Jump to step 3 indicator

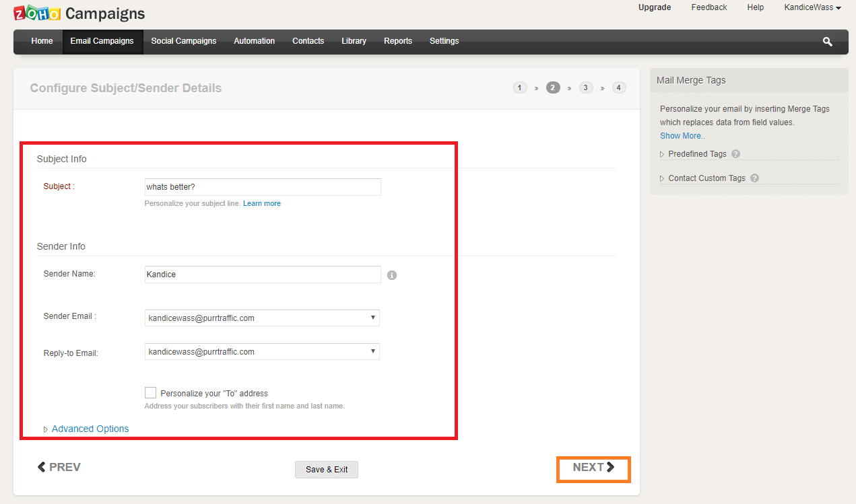click(x=586, y=87)
